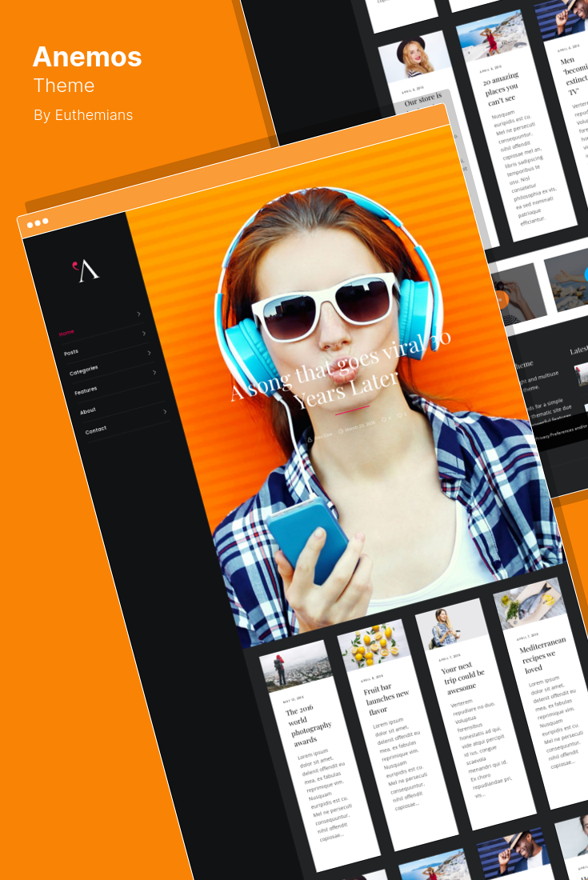Expand the Features submenu chevron
This screenshot has height=880, width=588.
click(154, 372)
